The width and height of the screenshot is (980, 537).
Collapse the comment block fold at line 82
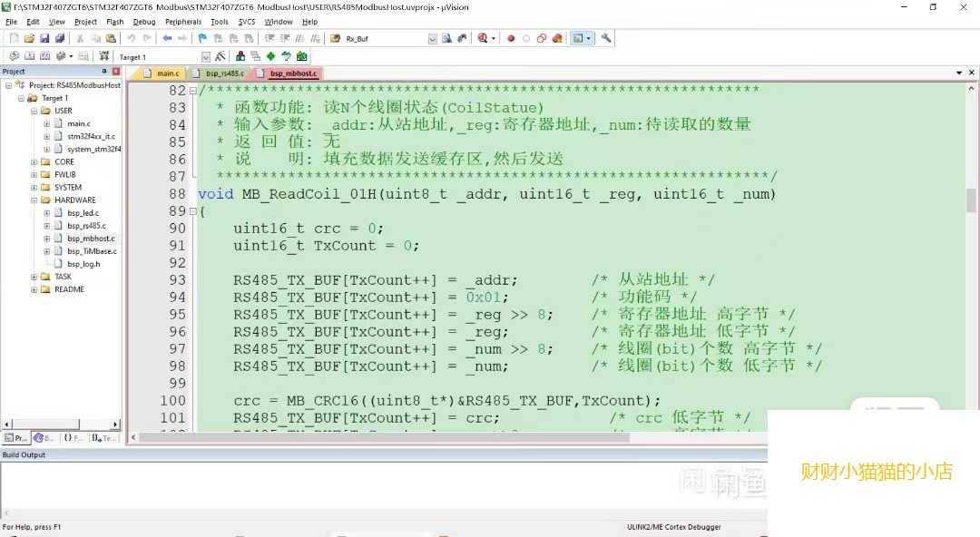(193, 91)
